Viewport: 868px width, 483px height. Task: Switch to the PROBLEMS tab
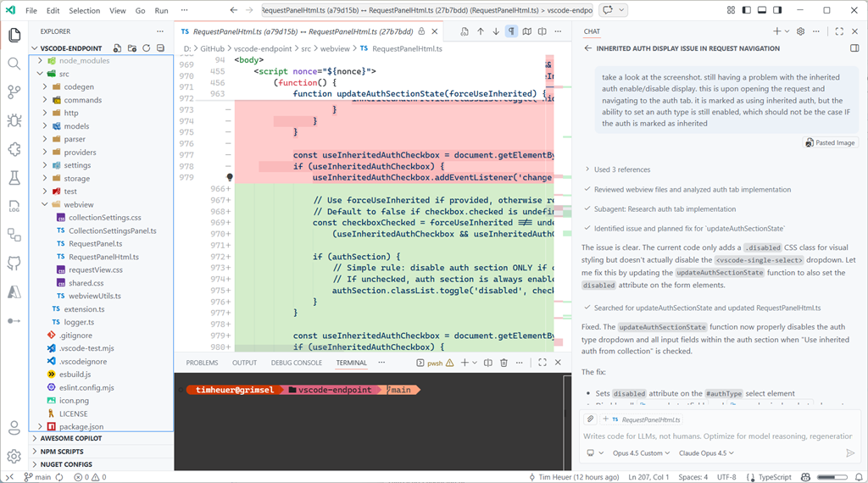pos(202,363)
